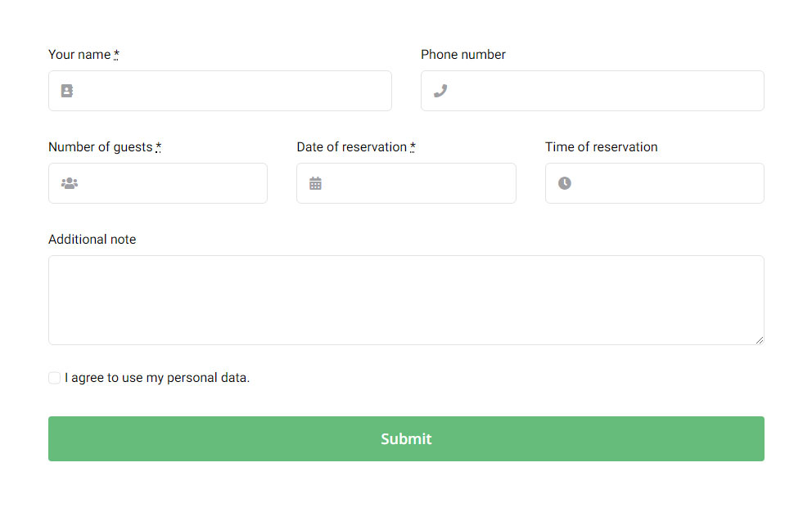This screenshot has height=512, width=812.
Task: Click the calendar icon in date field
Action: [x=315, y=183]
